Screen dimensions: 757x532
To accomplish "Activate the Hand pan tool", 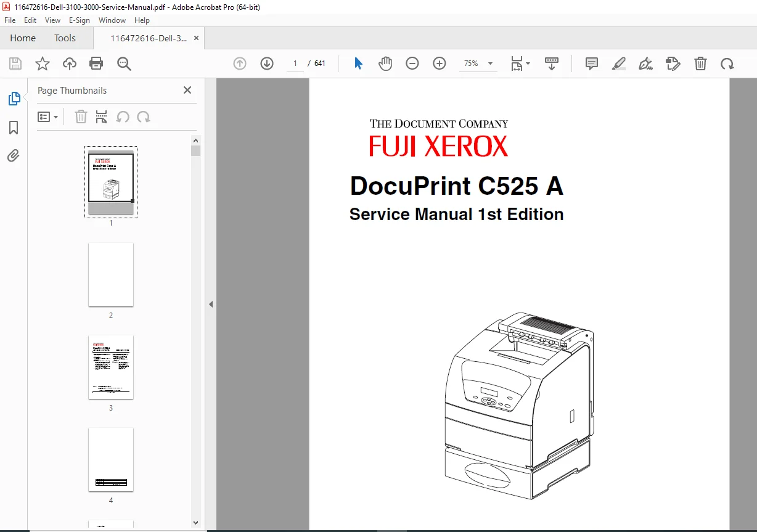I will (x=385, y=63).
